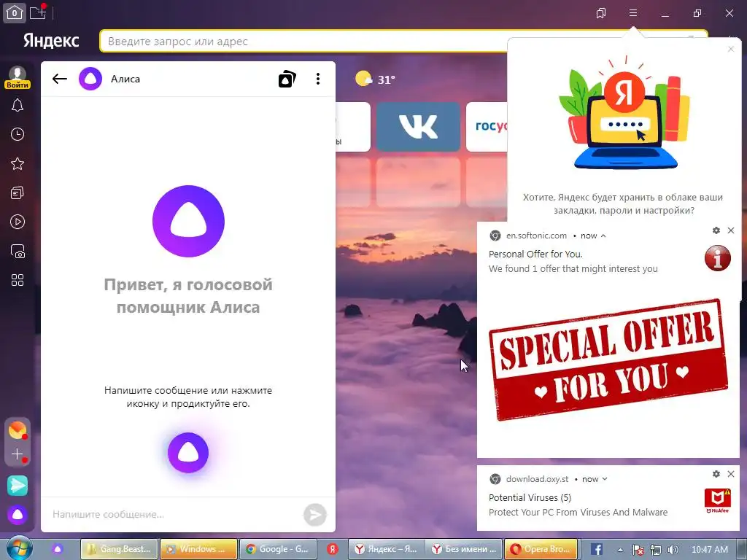Open messenger paper plane sidebar icon
Viewport: 747px width, 560px height.
pyautogui.click(x=18, y=486)
